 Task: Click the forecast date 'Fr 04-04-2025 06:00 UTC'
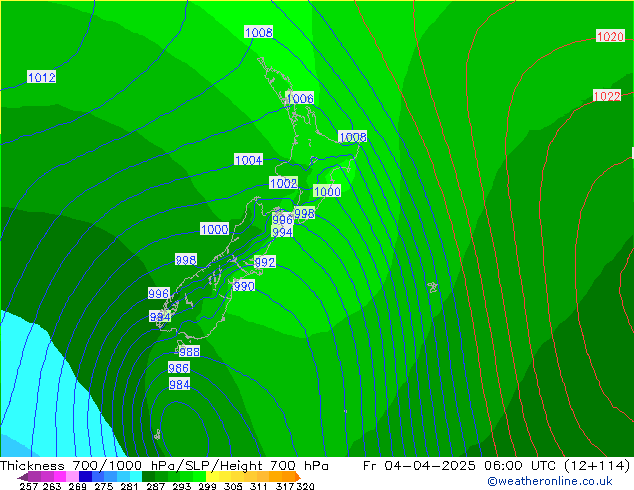click(x=496, y=465)
